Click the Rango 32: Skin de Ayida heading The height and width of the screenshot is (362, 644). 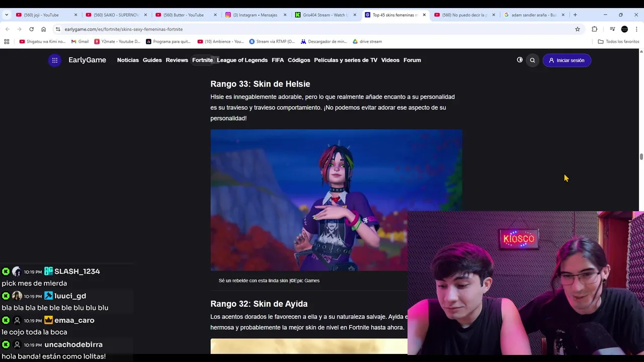click(x=259, y=304)
